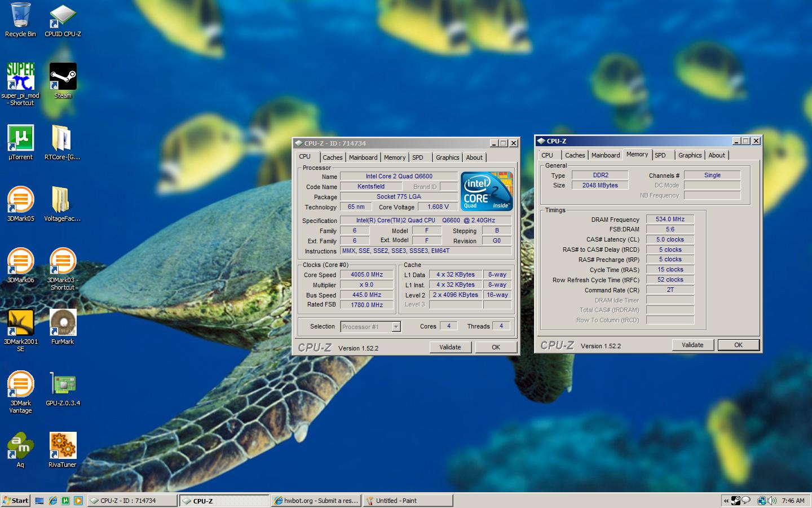Click the Core Speed value 4005.0 MHz
This screenshot has width=812, height=508.
[x=367, y=275]
